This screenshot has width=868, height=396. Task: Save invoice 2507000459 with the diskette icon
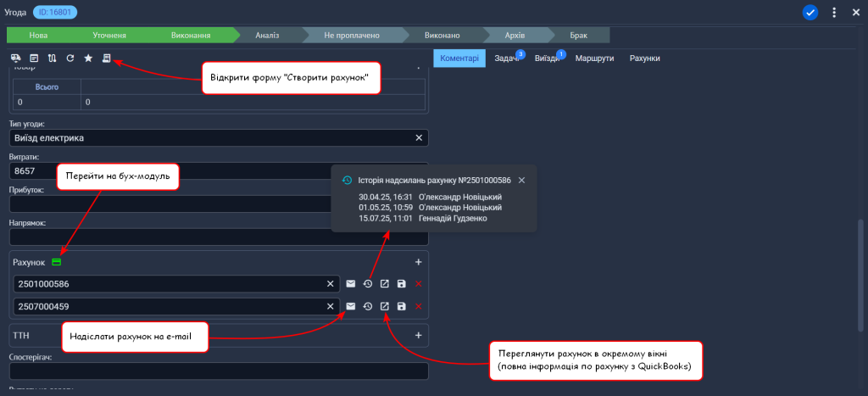402,306
